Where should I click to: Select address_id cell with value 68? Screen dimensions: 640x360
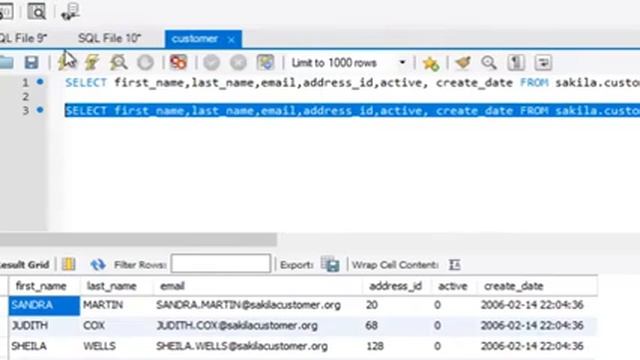click(397, 326)
